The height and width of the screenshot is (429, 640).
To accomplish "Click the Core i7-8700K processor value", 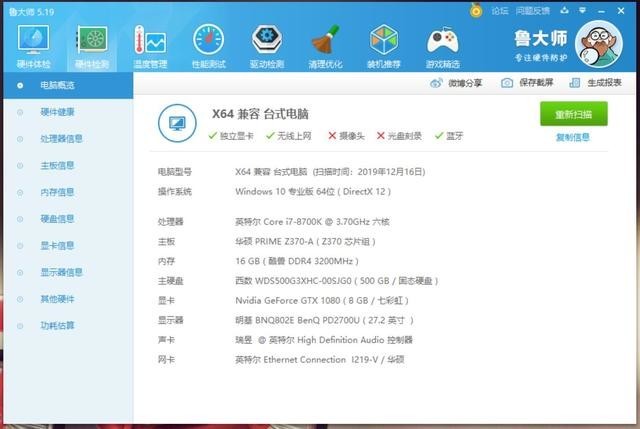I will point(312,222).
